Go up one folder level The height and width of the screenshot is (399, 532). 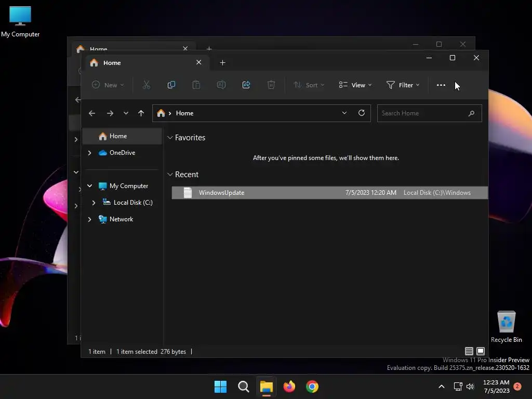141,113
